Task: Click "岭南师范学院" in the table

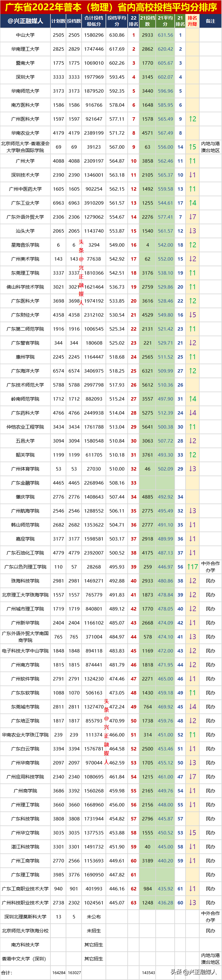Action: click(25, 399)
